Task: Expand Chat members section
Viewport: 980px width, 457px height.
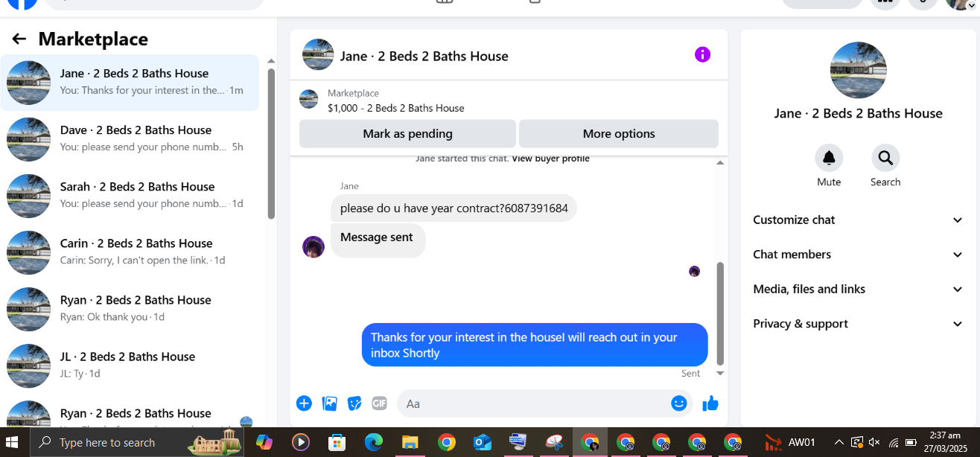Action: coord(858,255)
